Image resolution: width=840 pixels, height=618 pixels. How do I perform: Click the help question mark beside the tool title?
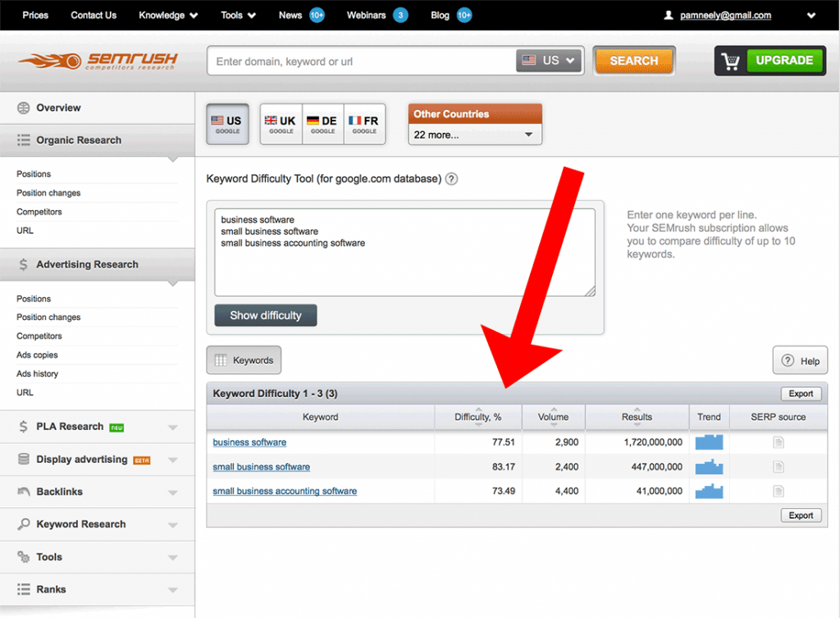tap(452, 179)
